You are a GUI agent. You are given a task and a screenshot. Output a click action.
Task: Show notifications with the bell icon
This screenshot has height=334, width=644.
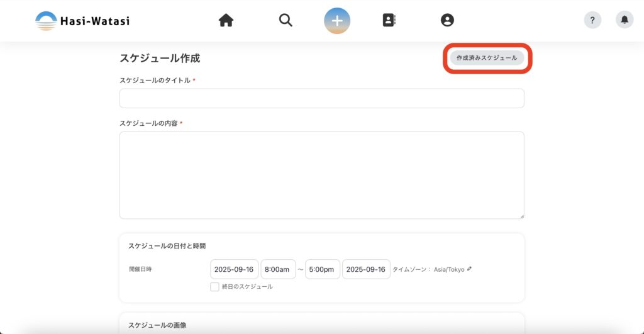click(x=625, y=20)
